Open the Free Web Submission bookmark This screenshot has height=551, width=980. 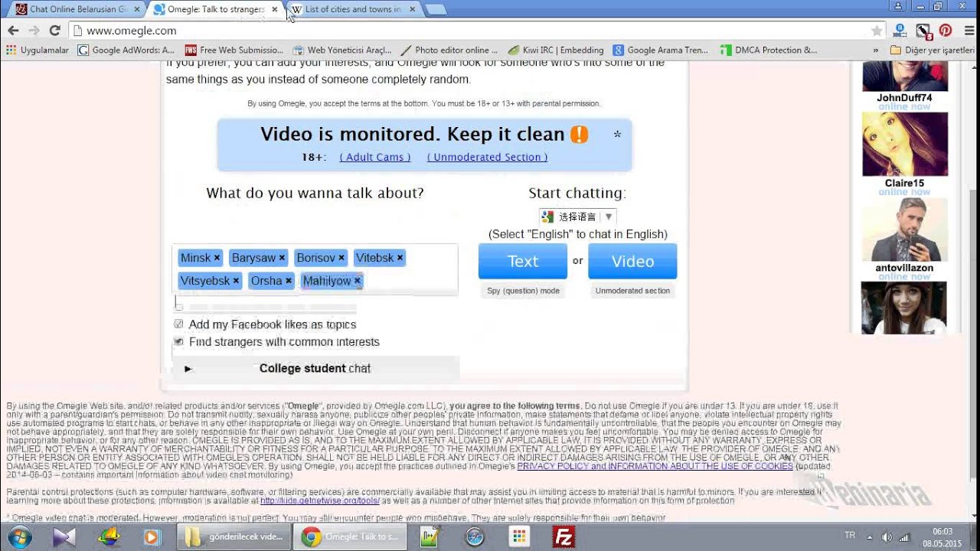click(234, 51)
